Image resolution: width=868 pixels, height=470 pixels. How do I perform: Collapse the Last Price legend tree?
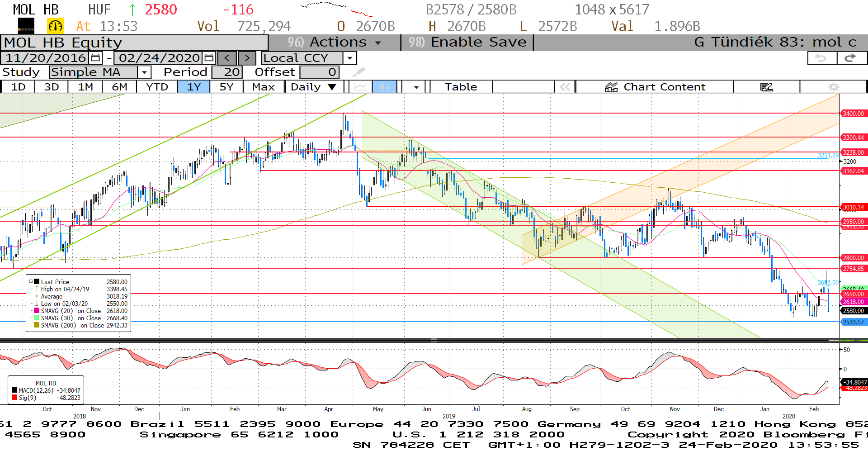31,282
